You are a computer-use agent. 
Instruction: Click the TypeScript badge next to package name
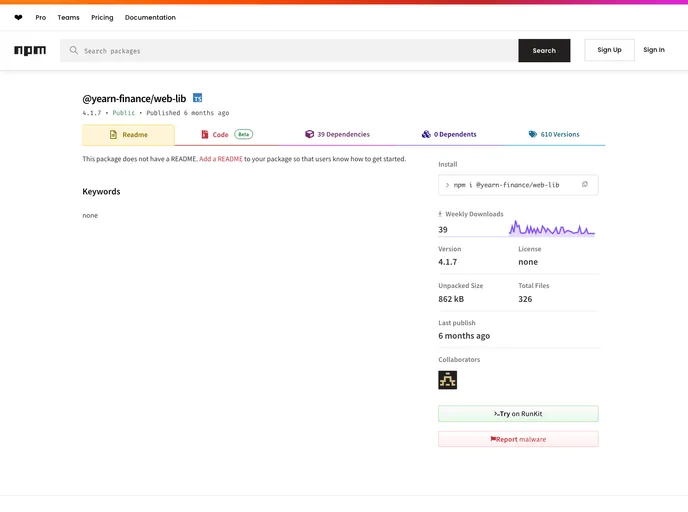pos(197,98)
